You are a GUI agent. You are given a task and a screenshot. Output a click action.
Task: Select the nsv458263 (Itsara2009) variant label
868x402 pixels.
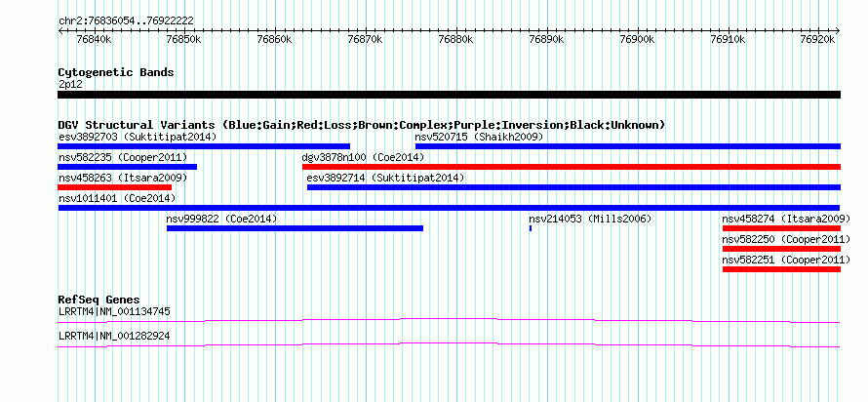pos(123,178)
